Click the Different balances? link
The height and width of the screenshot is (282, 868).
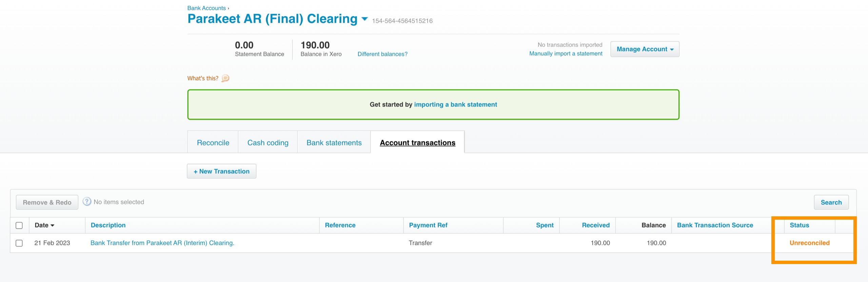(382, 54)
